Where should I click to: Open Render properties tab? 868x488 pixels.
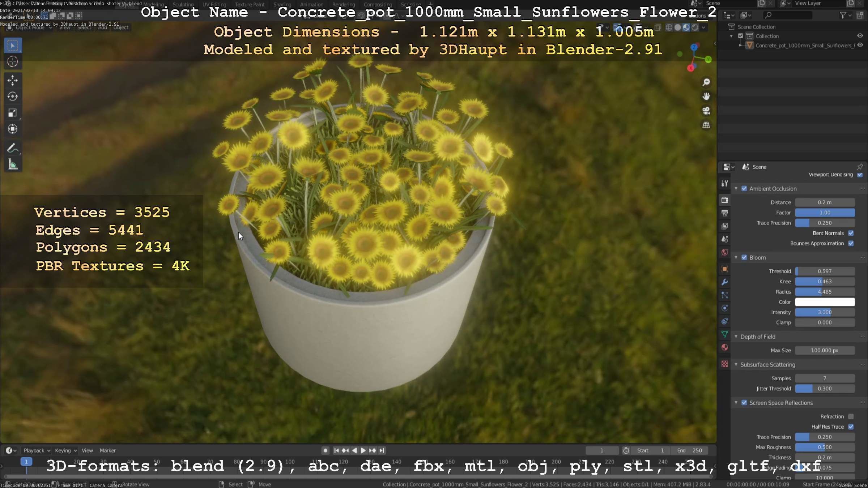point(724,200)
